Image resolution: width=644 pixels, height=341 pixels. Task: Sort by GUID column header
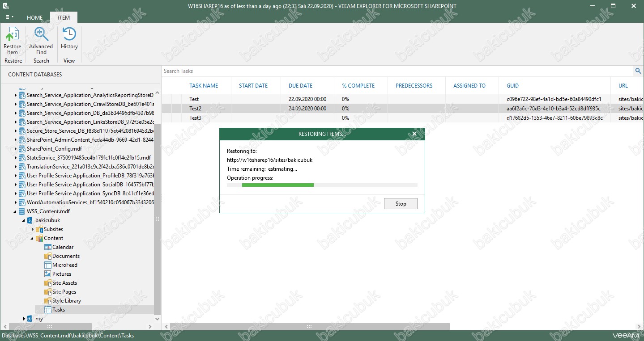513,85
